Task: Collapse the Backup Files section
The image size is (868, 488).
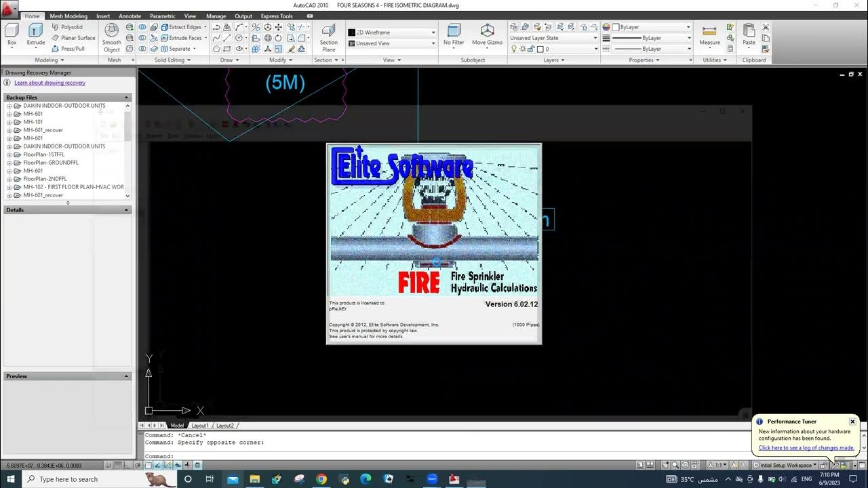Action: 126,98
